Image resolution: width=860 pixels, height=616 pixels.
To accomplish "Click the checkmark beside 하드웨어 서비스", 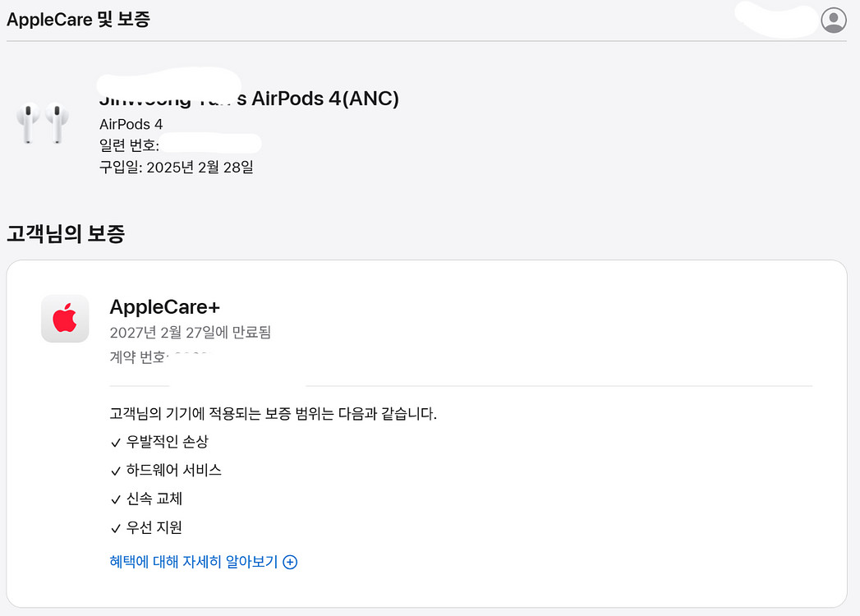I will 116,471.
